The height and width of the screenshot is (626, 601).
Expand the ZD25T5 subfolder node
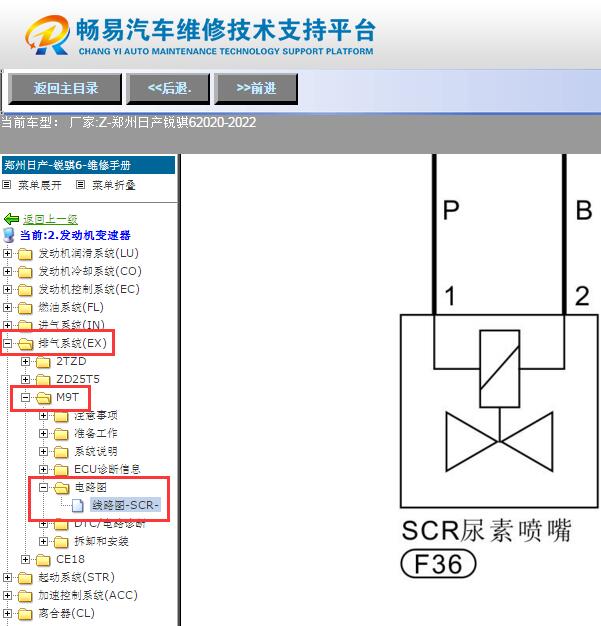(26, 379)
